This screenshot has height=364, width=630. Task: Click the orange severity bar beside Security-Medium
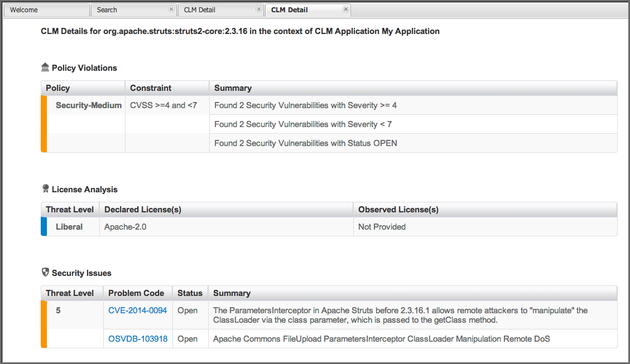(44, 124)
